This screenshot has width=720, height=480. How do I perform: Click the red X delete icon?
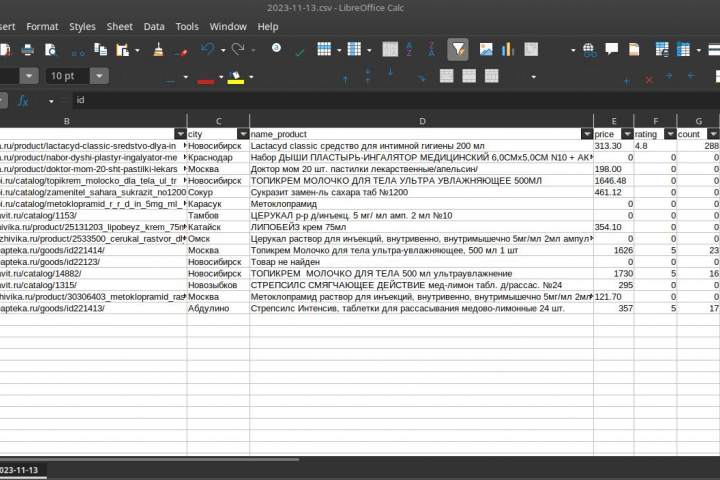[649, 80]
